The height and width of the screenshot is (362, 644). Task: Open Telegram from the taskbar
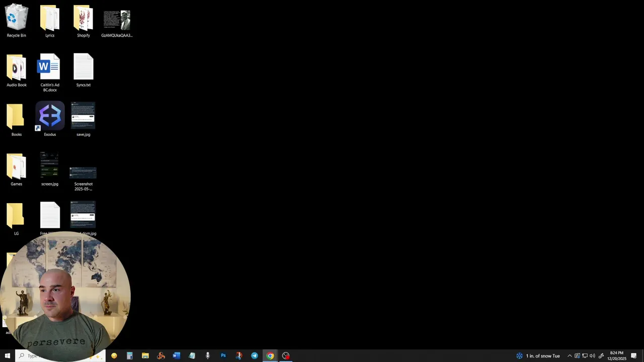click(x=255, y=355)
